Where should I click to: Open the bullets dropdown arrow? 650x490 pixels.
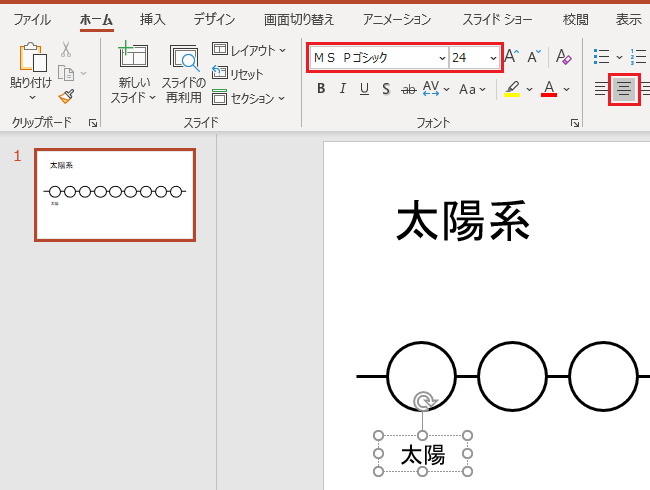pyautogui.click(x=619, y=57)
